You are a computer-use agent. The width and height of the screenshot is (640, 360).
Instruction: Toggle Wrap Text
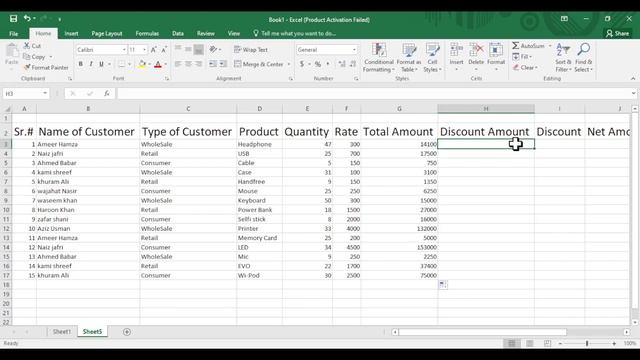[251, 49]
